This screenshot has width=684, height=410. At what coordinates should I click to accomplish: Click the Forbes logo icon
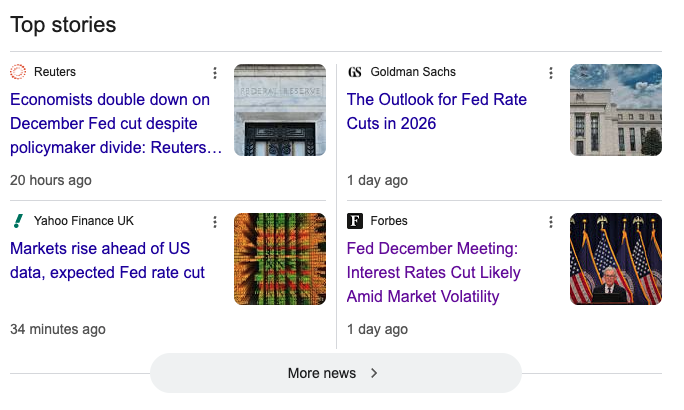[x=355, y=221]
